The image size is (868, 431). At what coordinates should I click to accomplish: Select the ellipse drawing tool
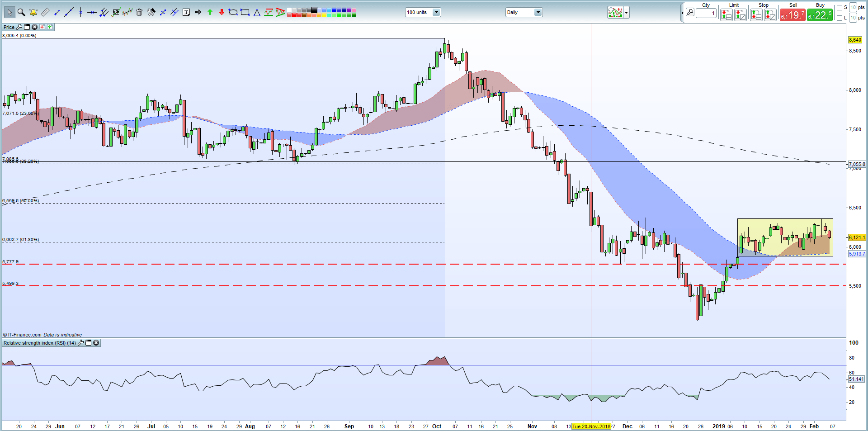click(233, 12)
